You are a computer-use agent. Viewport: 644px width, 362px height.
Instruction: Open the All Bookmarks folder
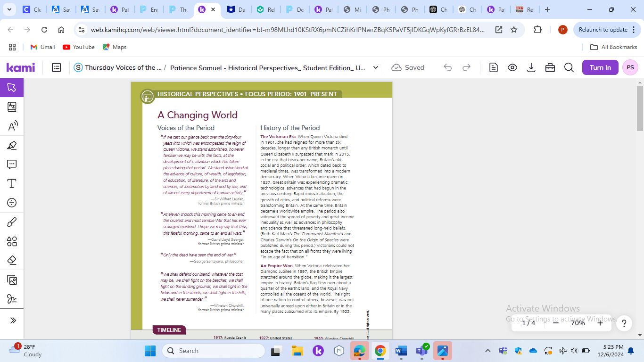coord(614,47)
